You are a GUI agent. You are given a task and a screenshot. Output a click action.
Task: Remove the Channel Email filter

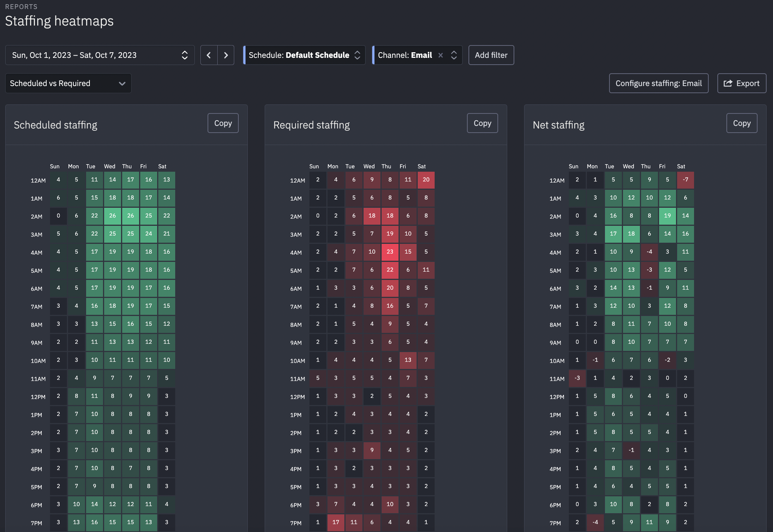pyautogui.click(x=440, y=55)
